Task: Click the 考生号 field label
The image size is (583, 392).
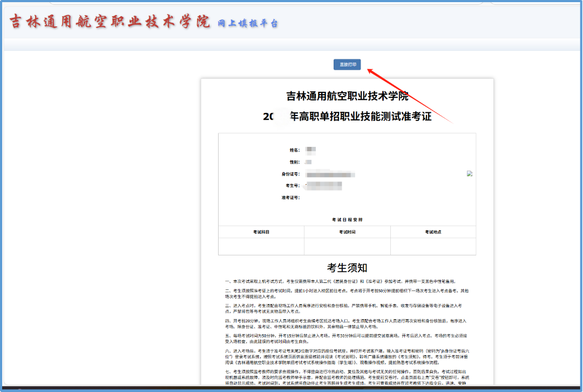Action: (292, 186)
